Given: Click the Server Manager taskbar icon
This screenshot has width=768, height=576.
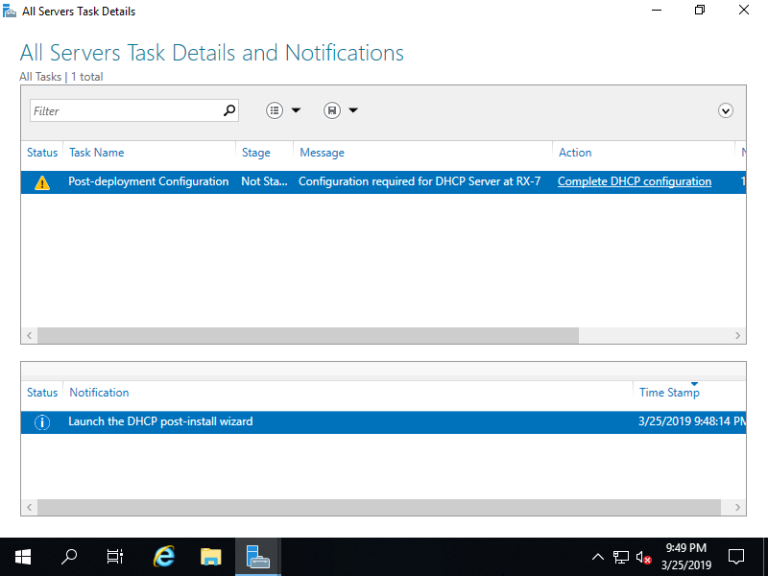Looking at the screenshot, I should [258, 556].
